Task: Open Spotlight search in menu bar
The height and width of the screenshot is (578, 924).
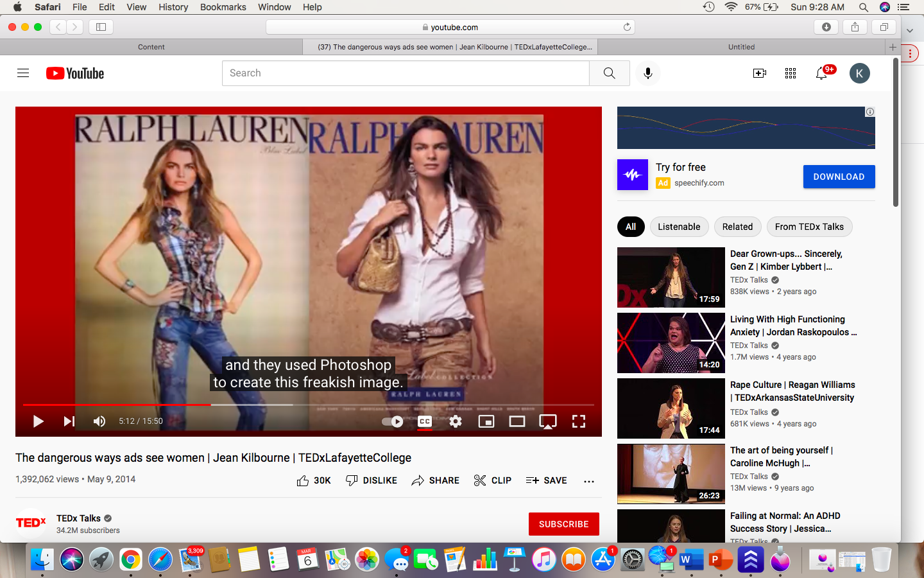Action: point(864,7)
